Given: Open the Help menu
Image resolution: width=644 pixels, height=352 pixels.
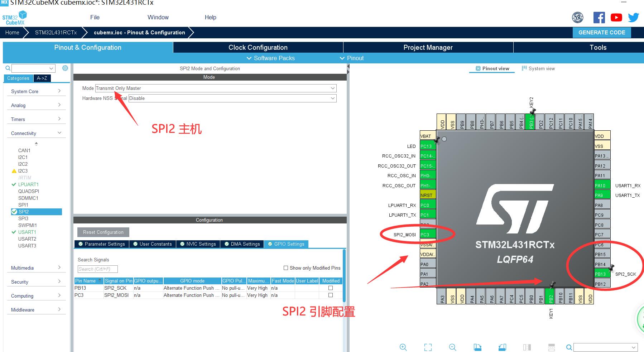Looking at the screenshot, I should pyautogui.click(x=211, y=17).
